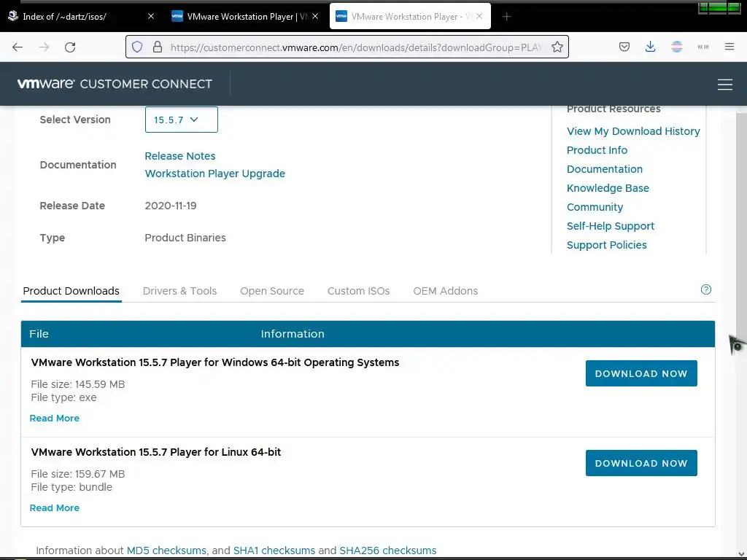
Task: Open the Support Policies link
Action: coord(606,245)
